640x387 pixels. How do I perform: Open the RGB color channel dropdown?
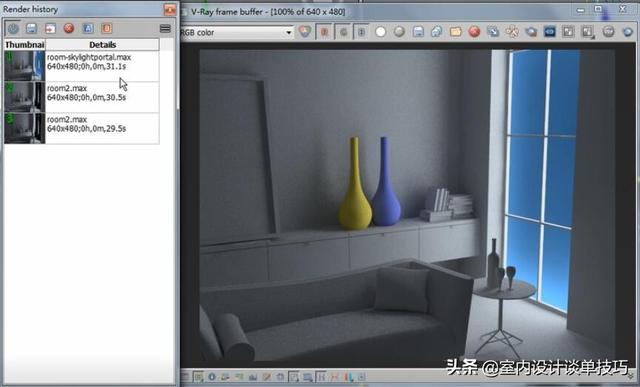pyautogui.click(x=289, y=32)
